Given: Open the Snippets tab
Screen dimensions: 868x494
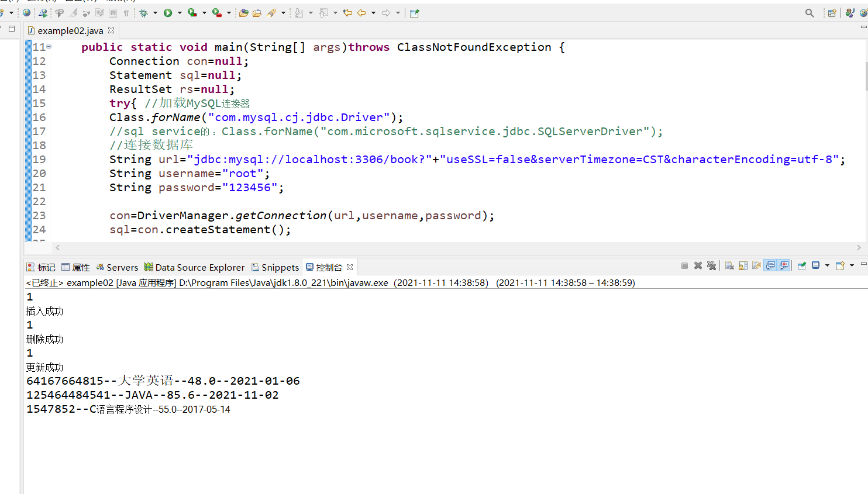Looking at the screenshot, I should coord(275,267).
